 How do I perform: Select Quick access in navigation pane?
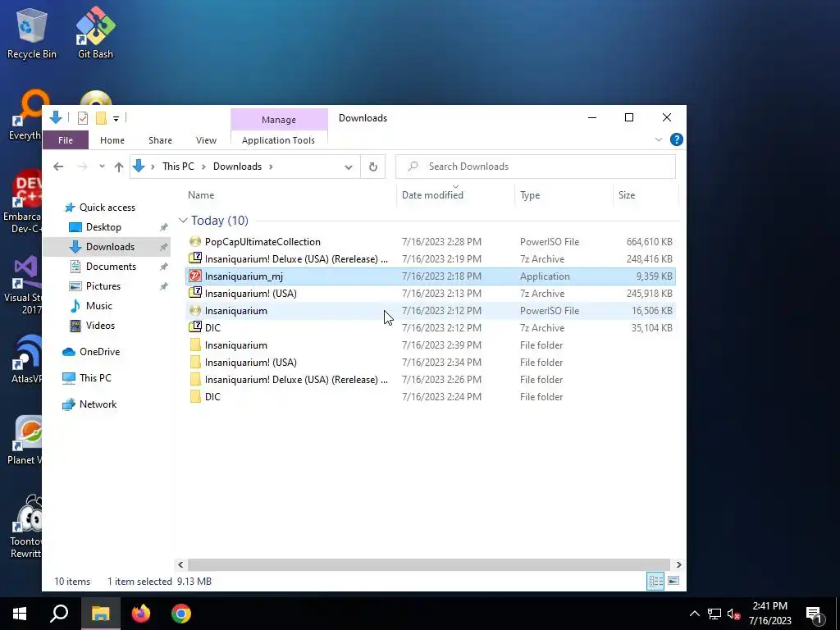(x=107, y=208)
